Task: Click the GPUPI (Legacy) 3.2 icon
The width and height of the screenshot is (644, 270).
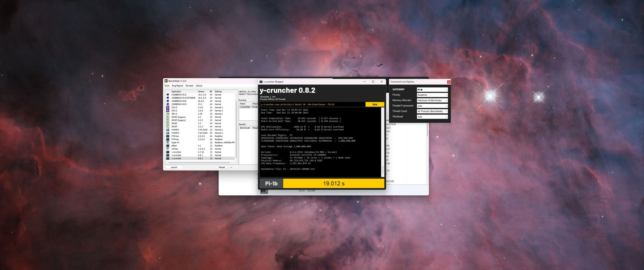Action: 168,117
